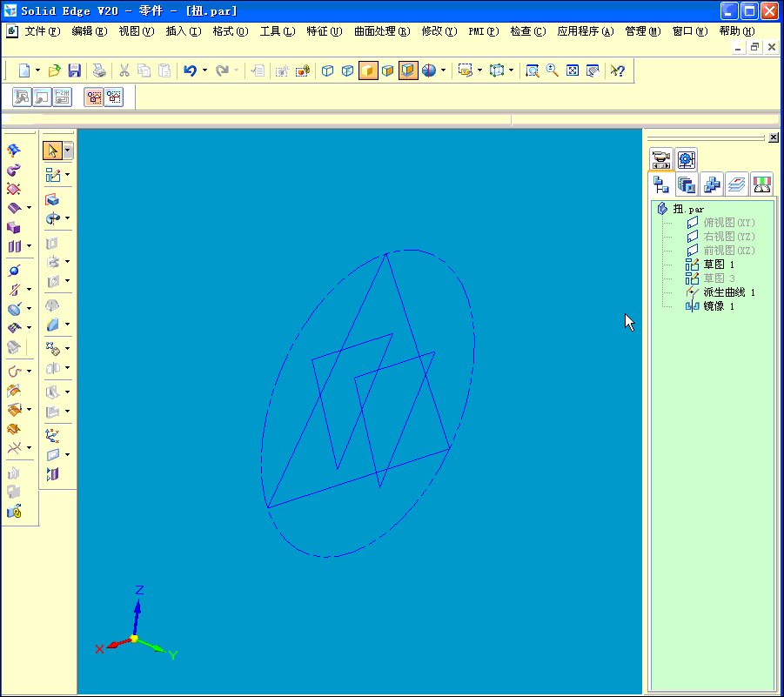The width and height of the screenshot is (784, 697).
Task: Click the Select arrow tool
Action: click(x=52, y=151)
